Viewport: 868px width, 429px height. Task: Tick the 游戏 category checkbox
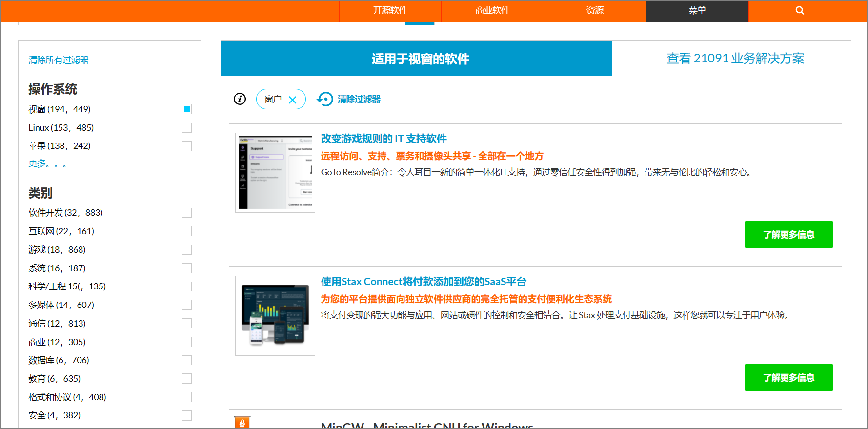(x=187, y=249)
